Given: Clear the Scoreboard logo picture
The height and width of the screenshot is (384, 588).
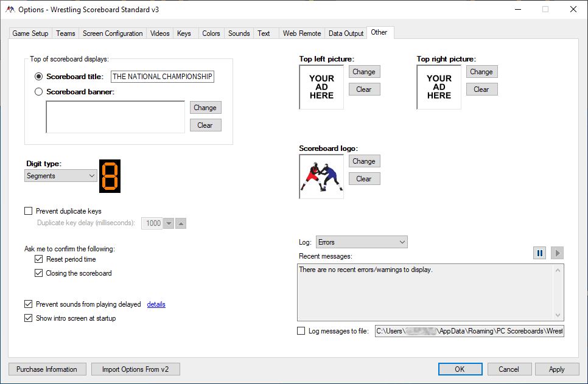Looking at the screenshot, I should pyautogui.click(x=364, y=179).
